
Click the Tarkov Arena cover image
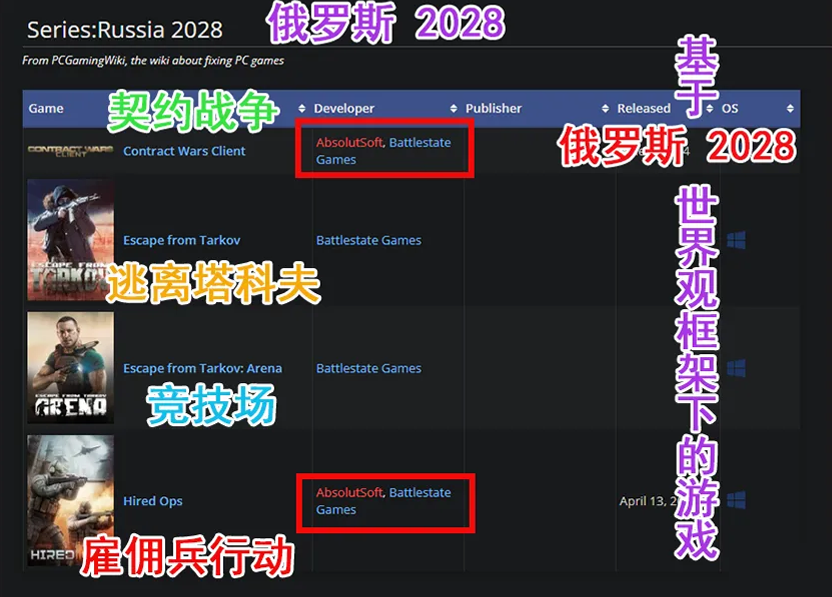71,368
